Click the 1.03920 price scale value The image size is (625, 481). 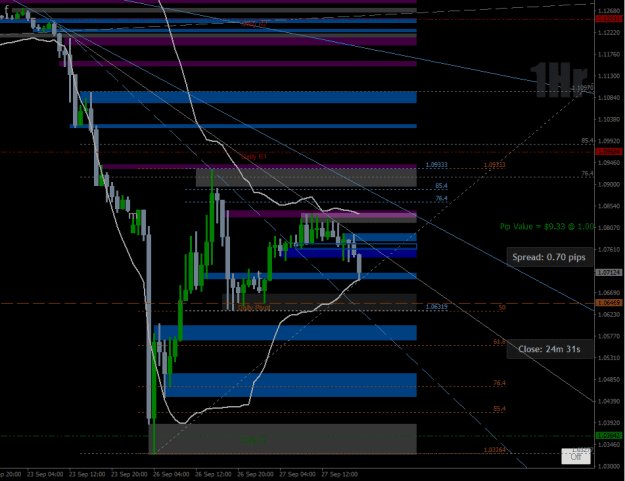click(609, 423)
